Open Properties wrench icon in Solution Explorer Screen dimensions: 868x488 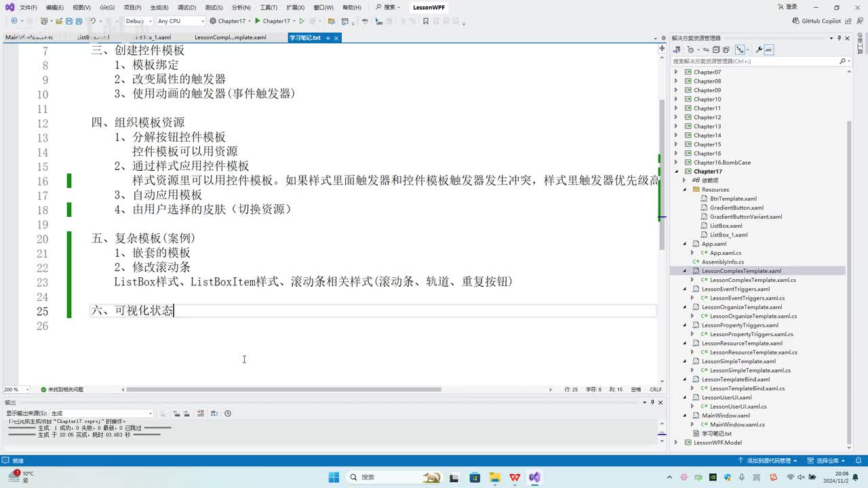coord(759,49)
